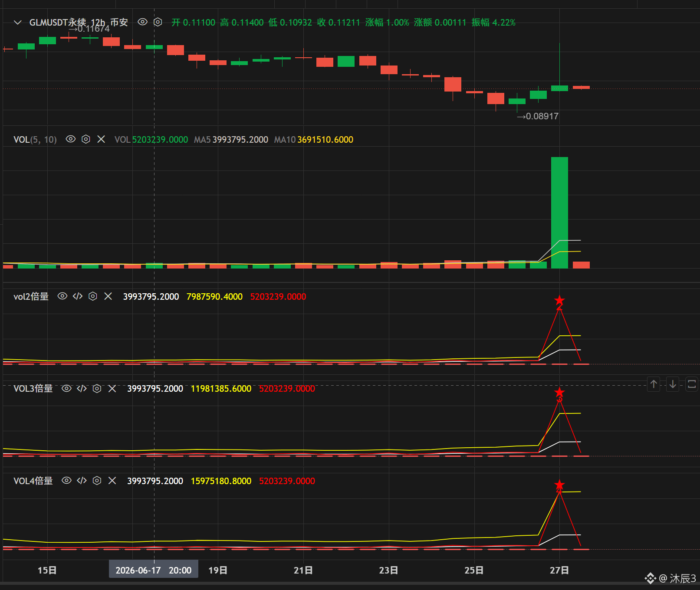Click the opening price 开 0.11100
Screen dimensions: 700x590
click(194, 23)
